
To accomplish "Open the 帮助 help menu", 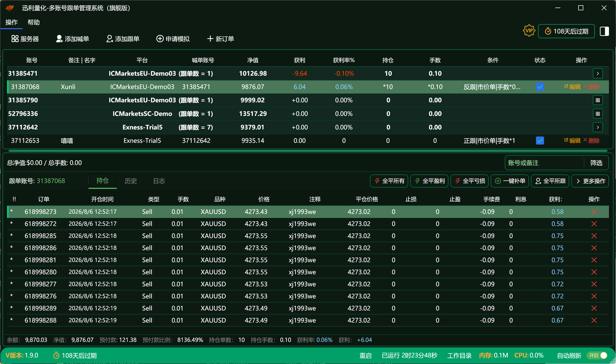I will [x=34, y=22].
